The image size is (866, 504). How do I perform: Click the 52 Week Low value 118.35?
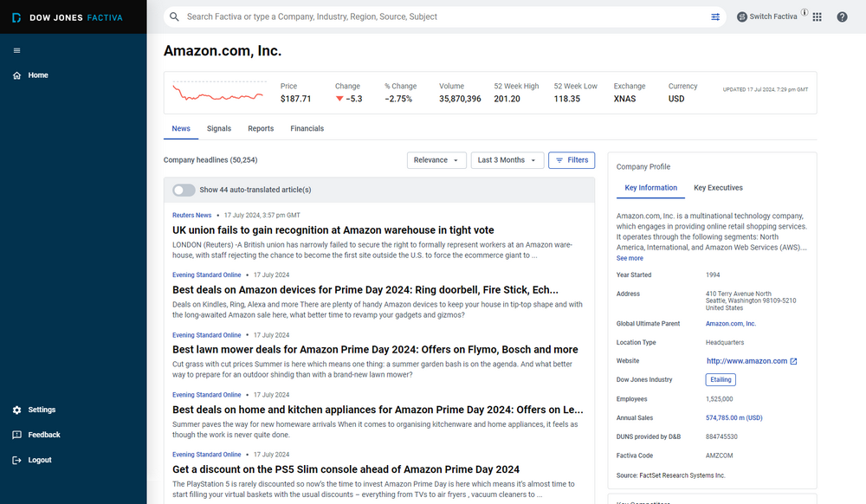pos(567,99)
